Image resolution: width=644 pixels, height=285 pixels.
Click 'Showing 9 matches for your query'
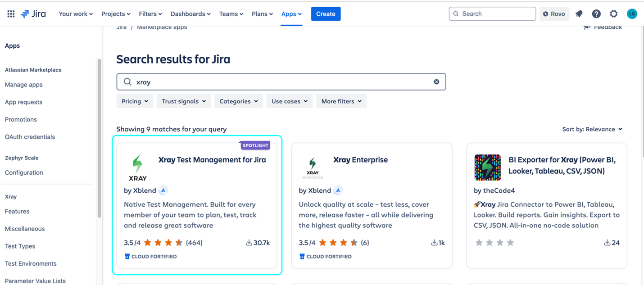(x=172, y=129)
